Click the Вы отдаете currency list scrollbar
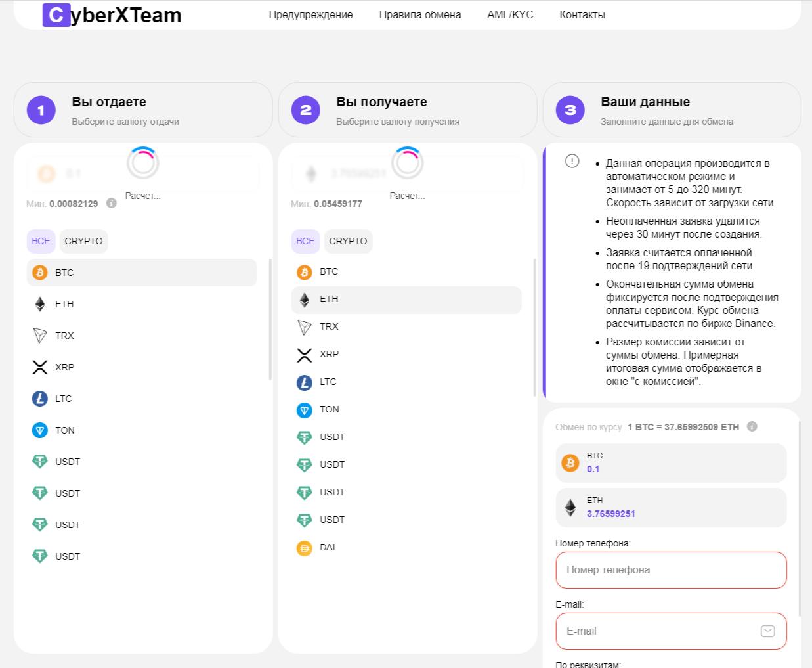 pyautogui.click(x=270, y=319)
